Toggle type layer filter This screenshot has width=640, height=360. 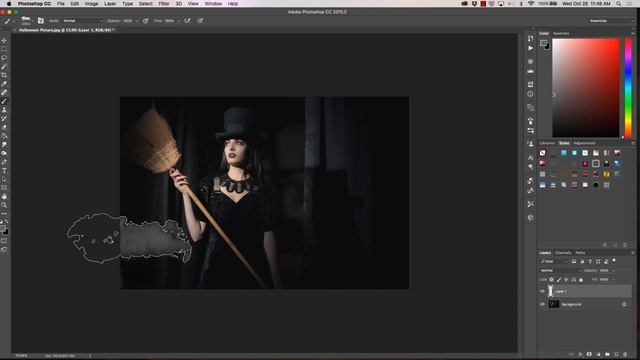pyautogui.click(x=590, y=261)
